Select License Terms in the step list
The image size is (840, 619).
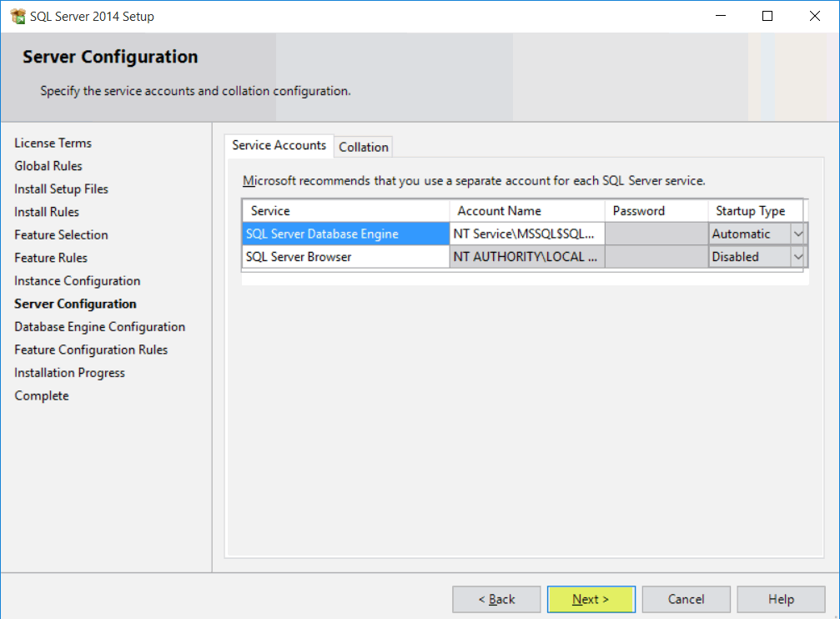pyautogui.click(x=53, y=143)
